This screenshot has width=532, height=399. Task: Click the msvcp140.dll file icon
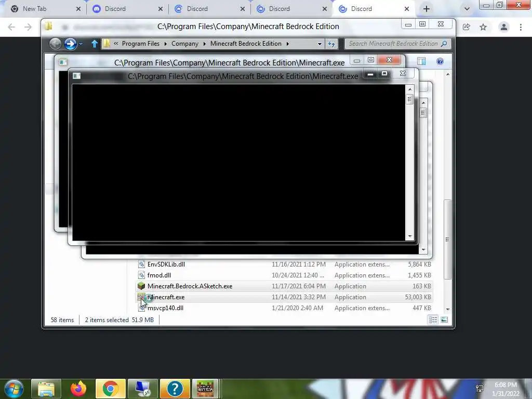point(141,308)
